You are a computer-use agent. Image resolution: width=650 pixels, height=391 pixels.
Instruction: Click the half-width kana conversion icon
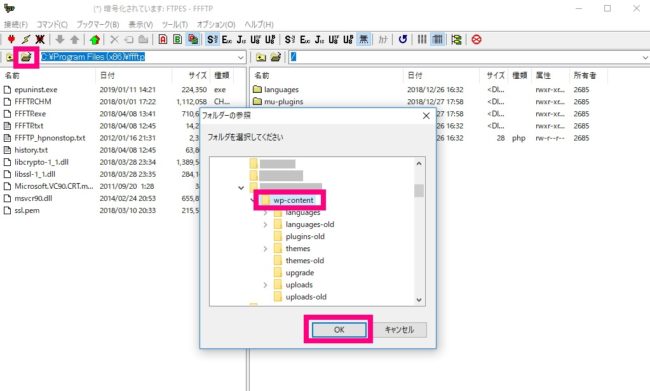[x=383, y=39]
